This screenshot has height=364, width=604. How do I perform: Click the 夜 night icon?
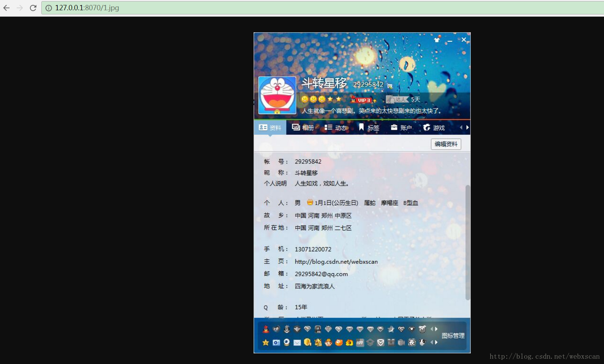click(x=412, y=342)
